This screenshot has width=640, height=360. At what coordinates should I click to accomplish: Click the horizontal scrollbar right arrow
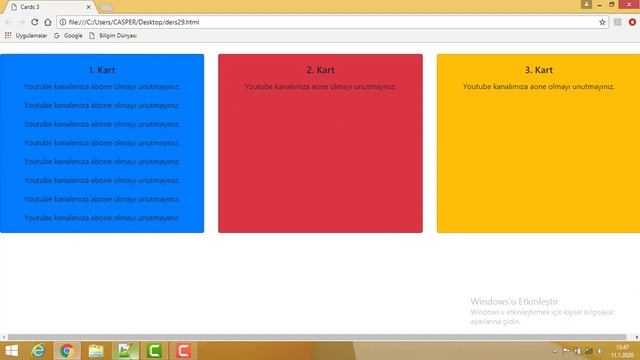point(636,337)
